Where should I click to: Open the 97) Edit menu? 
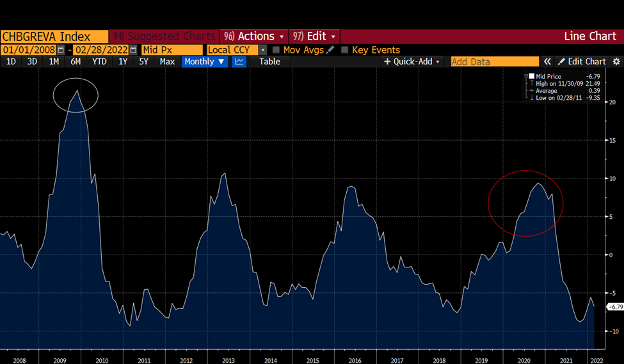tap(314, 36)
